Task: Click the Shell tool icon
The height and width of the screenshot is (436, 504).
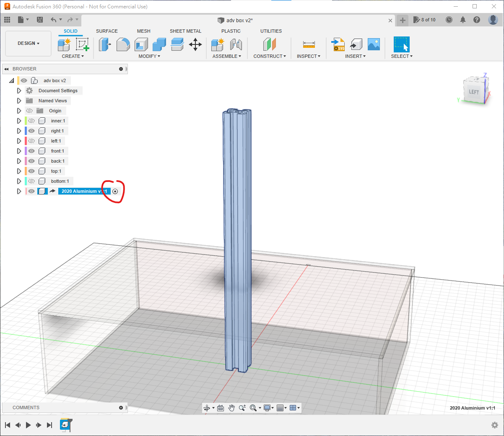Action: (141, 44)
